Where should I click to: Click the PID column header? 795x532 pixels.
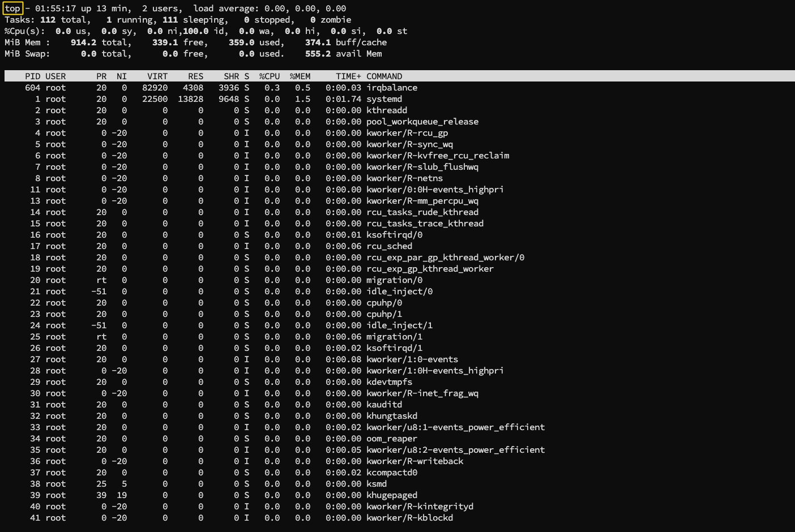33,76
